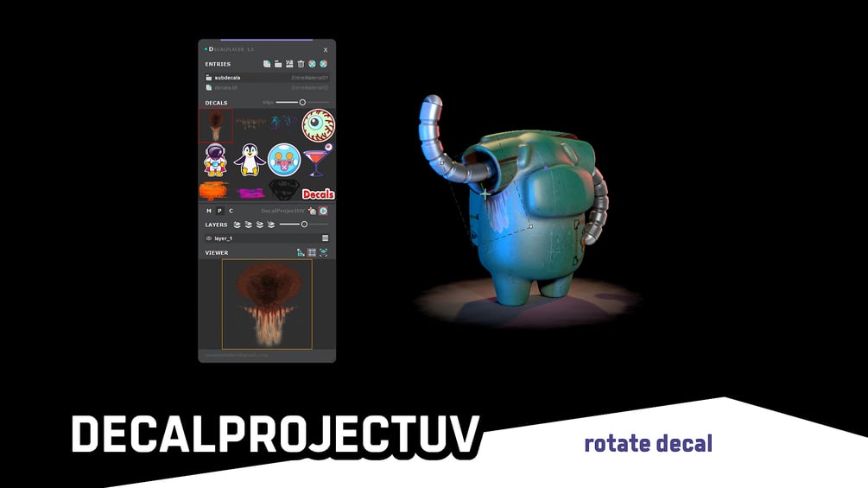Click the checkered image icon beside the trash can
This screenshot has height=488, width=868.
tap(289, 64)
